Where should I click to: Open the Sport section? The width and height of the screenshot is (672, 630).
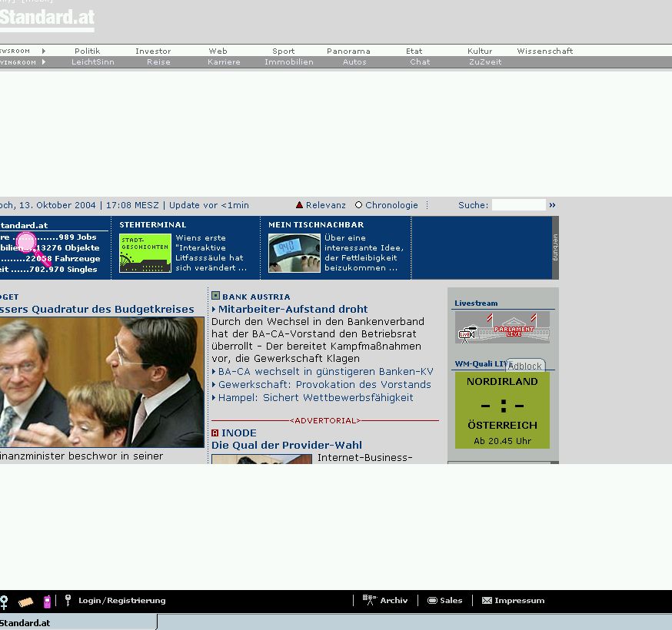[x=283, y=51]
